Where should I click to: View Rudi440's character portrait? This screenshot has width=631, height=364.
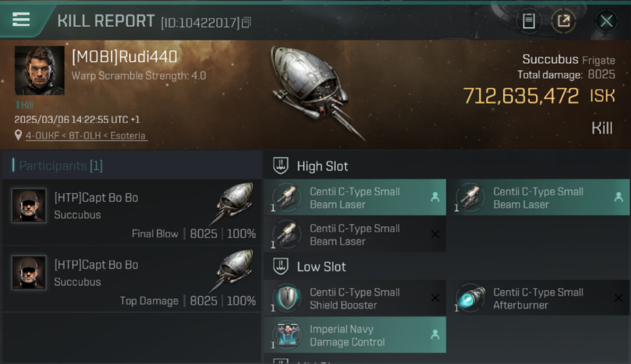[39, 70]
